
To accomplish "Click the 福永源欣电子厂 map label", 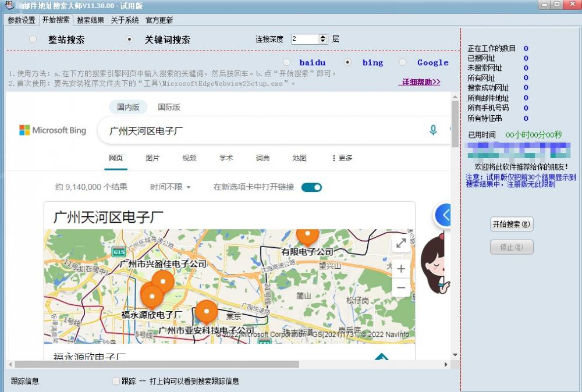I will pyautogui.click(x=152, y=315).
